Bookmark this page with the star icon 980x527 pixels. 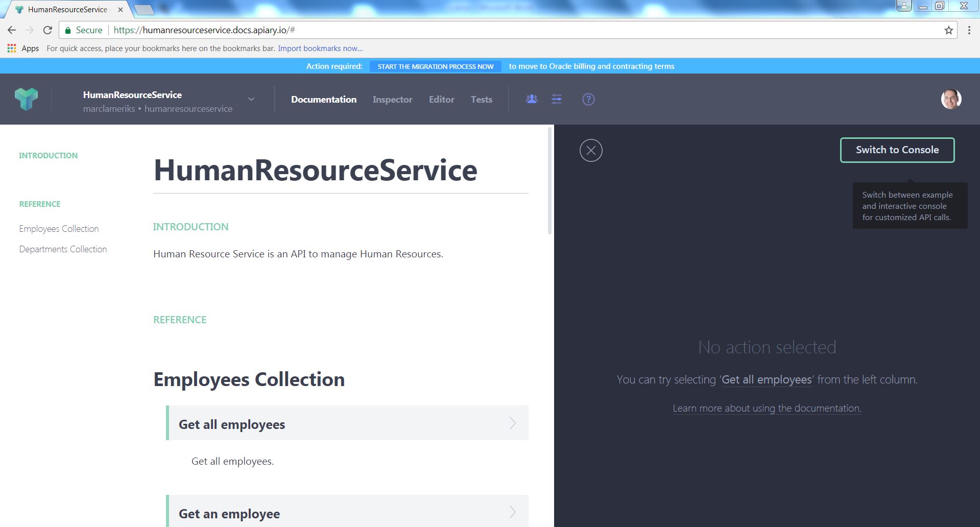(948, 30)
